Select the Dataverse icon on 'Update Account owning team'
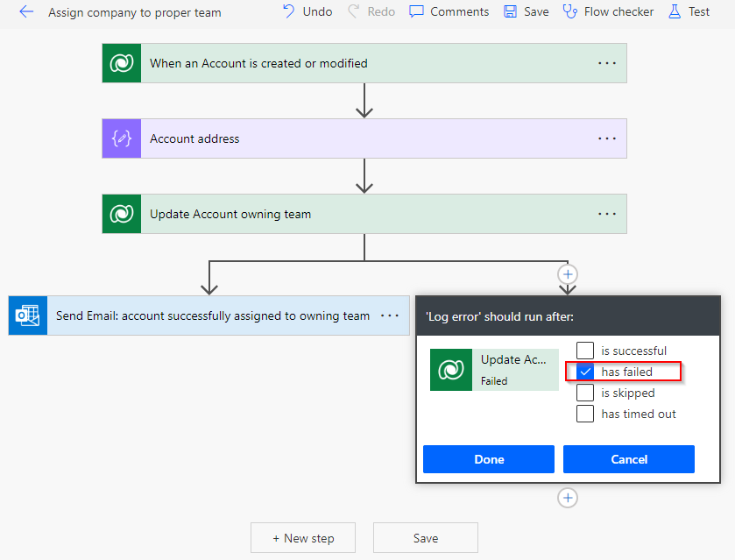The height and width of the screenshot is (560, 735). coord(121,213)
